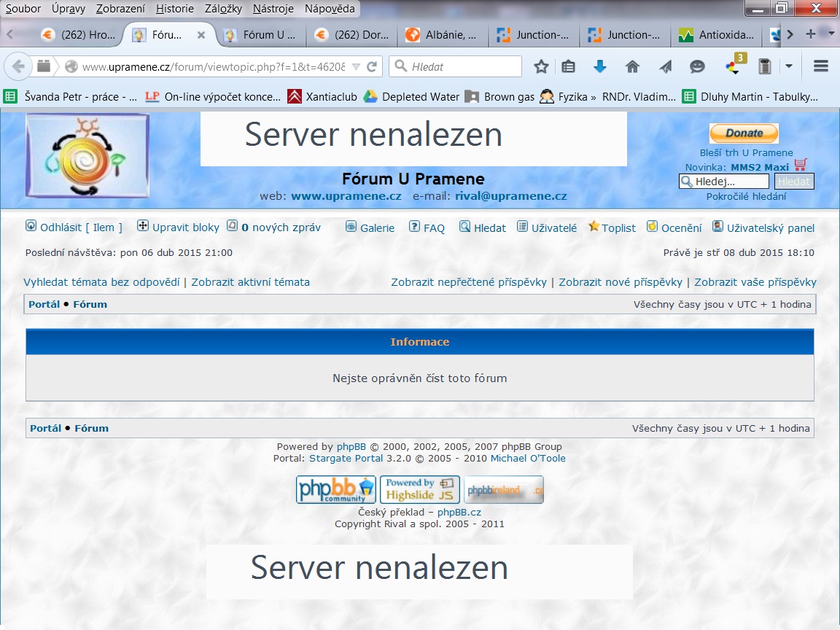The height and width of the screenshot is (630, 840).
Task: Expand the toolbar dropdown arrow next to hamburger menu
Action: [789, 66]
